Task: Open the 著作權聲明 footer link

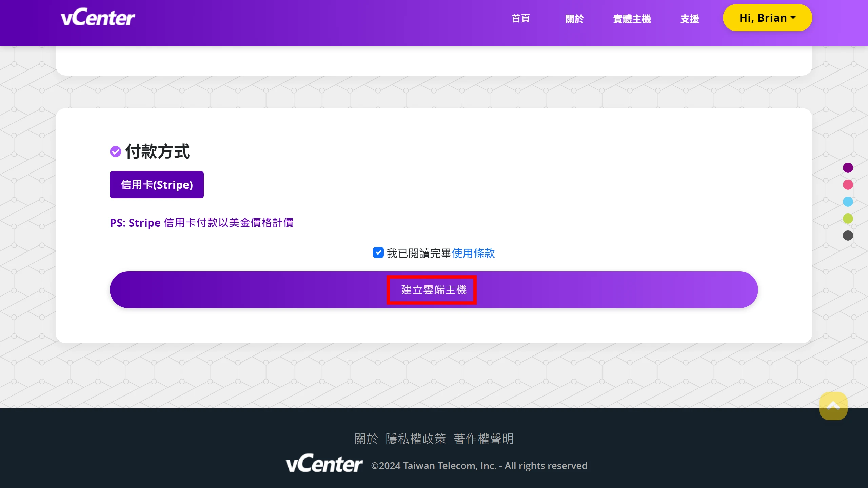Action: pyautogui.click(x=484, y=438)
